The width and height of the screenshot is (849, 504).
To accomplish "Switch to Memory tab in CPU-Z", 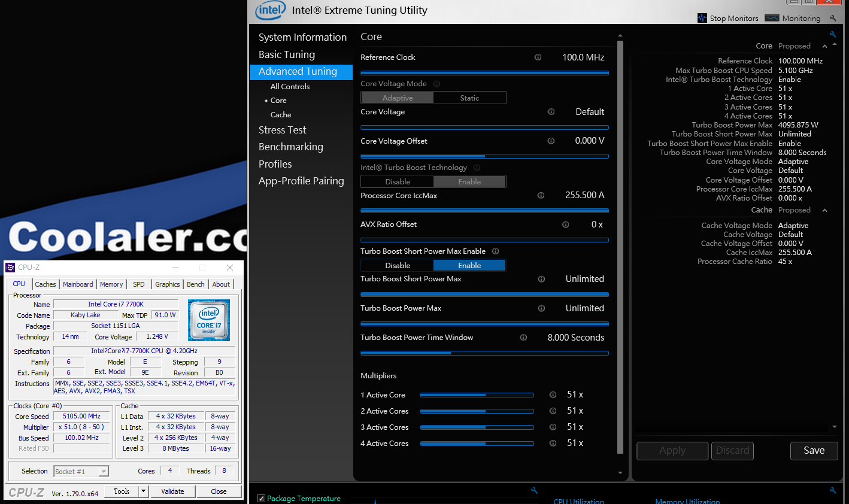I will click(x=111, y=284).
